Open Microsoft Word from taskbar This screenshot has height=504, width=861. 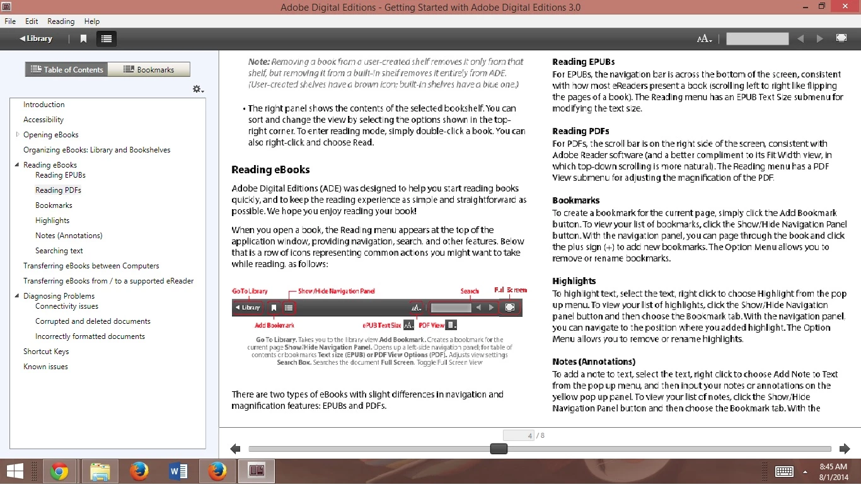coord(178,471)
